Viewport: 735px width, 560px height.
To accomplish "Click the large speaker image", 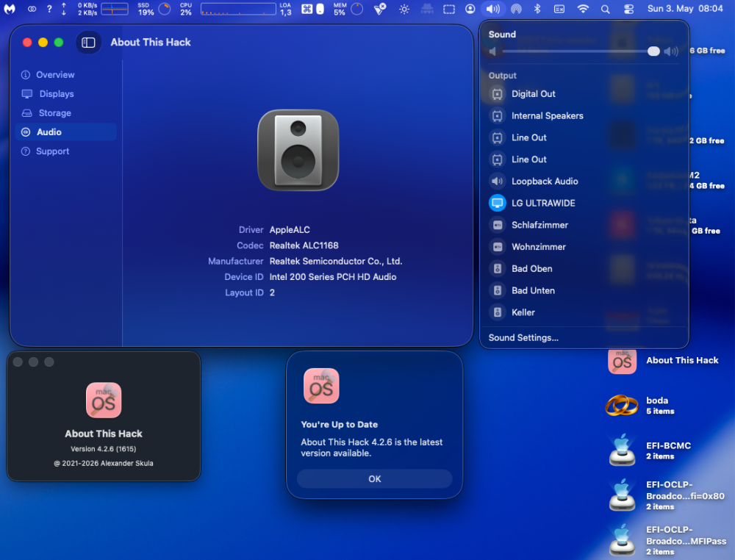I will (x=298, y=151).
